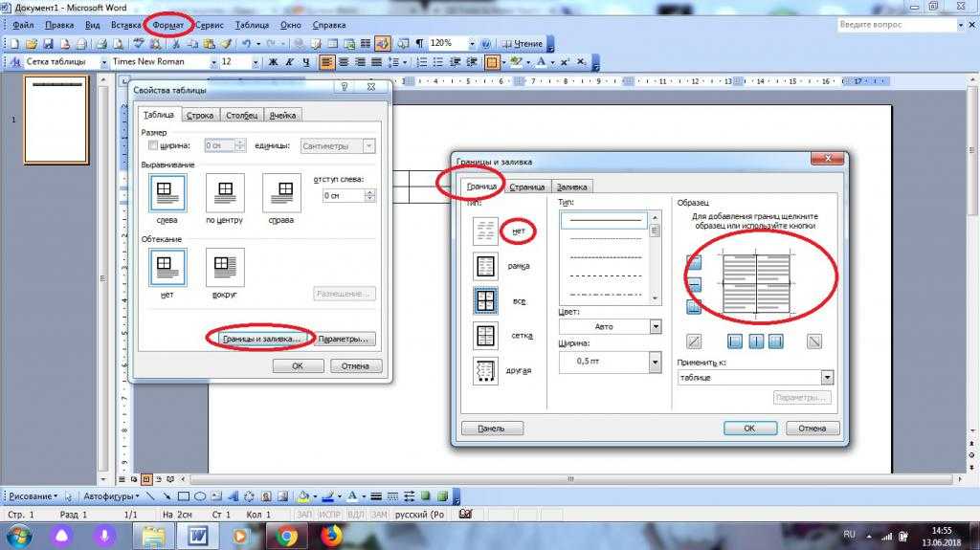Switch to the 'Заливка' tab
Screen dimensions: 980x550
click(x=571, y=187)
